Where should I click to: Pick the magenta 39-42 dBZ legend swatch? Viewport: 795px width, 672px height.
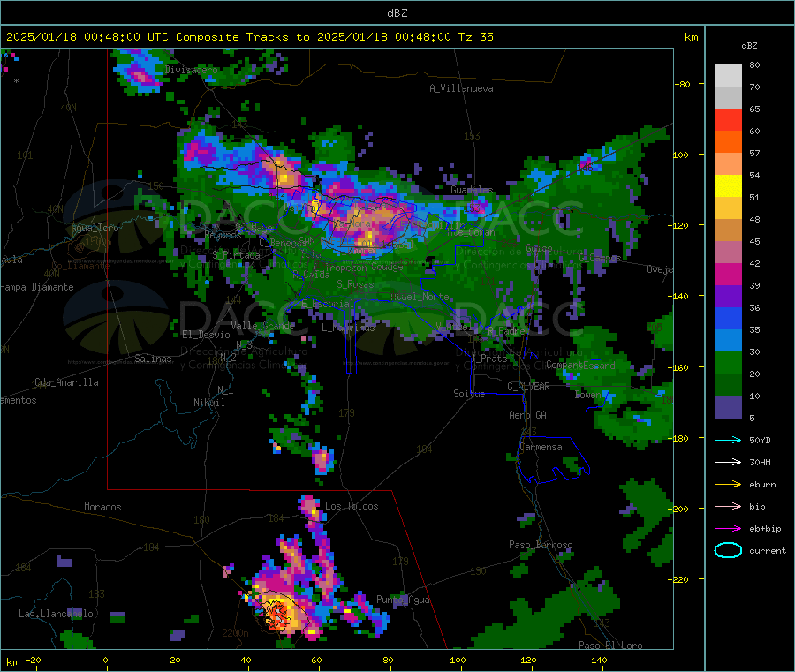728,274
